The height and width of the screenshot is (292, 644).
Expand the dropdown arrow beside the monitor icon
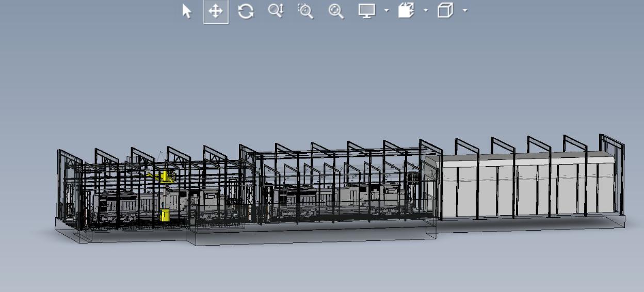387,10
